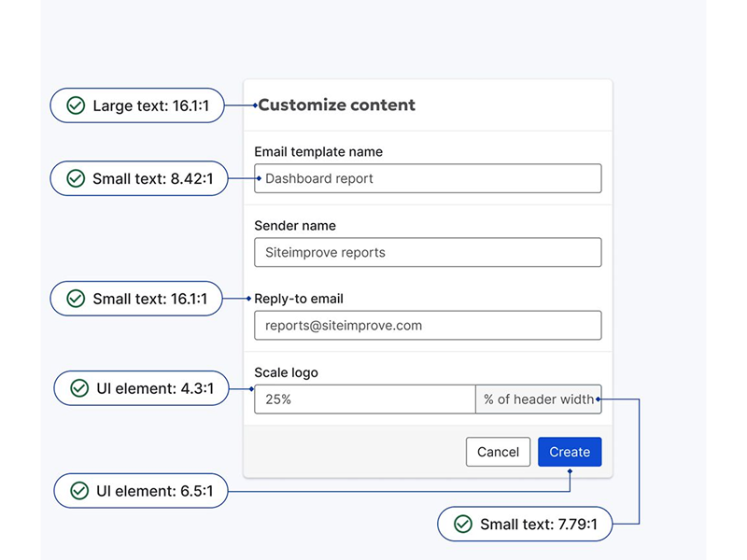Image resolution: width=747 pixels, height=560 pixels.
Task: Click the 'UI element: 4.3:1' callout label
Action: click(140, 389)
